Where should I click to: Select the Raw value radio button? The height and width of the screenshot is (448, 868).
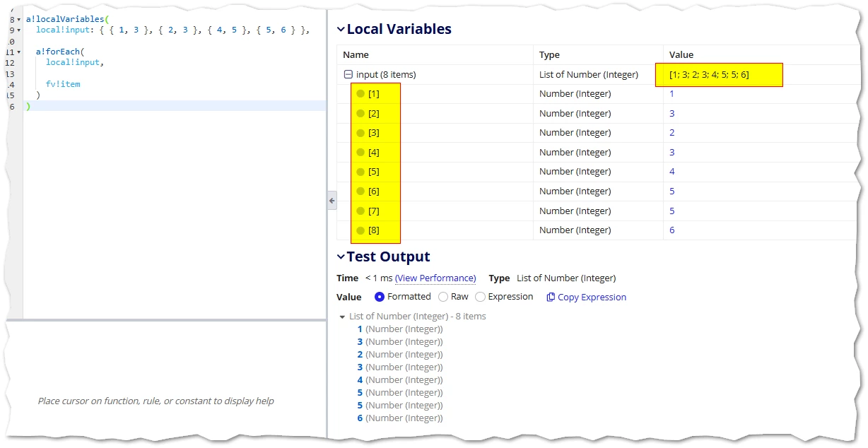pos(443,297)
